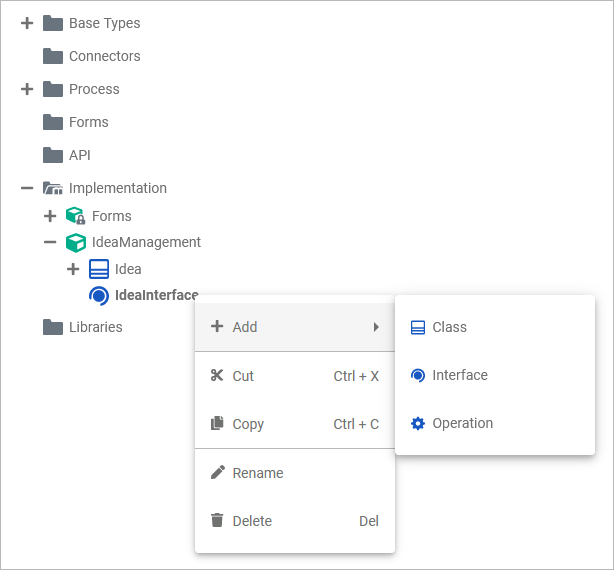Image resolution: width=614 pixels, height=570 pixels.
Task: Collapse the Implementation folder
Action: tap(27, 188)
